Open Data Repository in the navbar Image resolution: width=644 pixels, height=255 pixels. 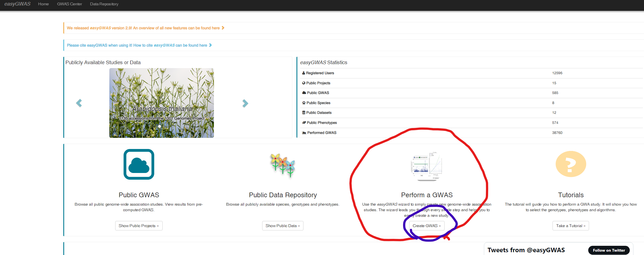click(104, 4)
